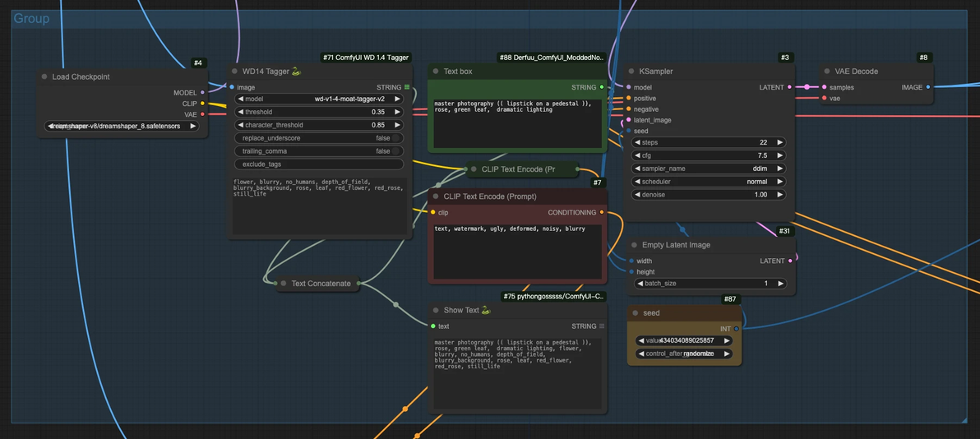
Task: Click the #71 ComfyUI WD 1.4 Tagger badge
Action: pos(366,58)
